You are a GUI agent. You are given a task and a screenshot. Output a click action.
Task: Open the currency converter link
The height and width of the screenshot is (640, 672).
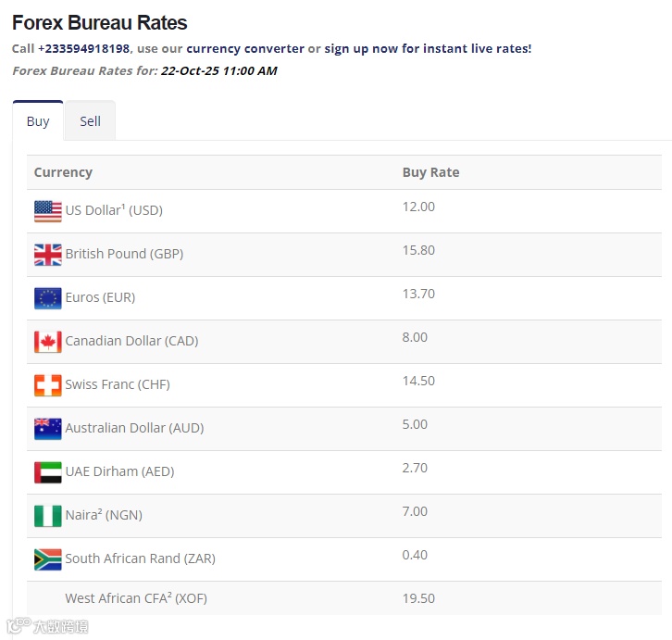245,48
